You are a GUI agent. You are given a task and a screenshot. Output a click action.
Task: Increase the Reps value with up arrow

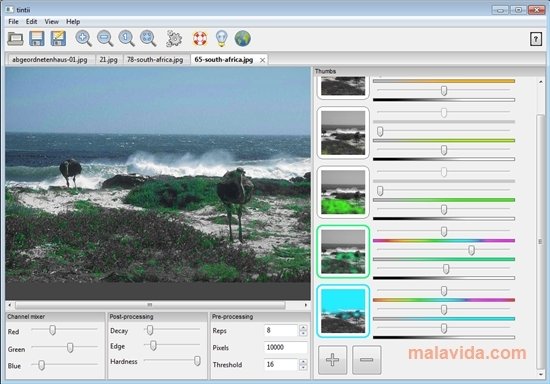tap(303, 328)
